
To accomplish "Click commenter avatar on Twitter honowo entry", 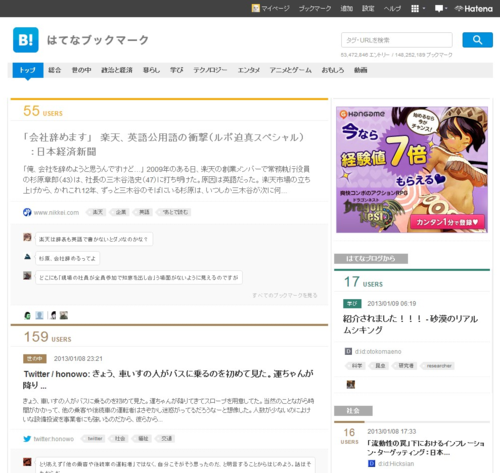I will pyautogui.click(x=27, y=462).
